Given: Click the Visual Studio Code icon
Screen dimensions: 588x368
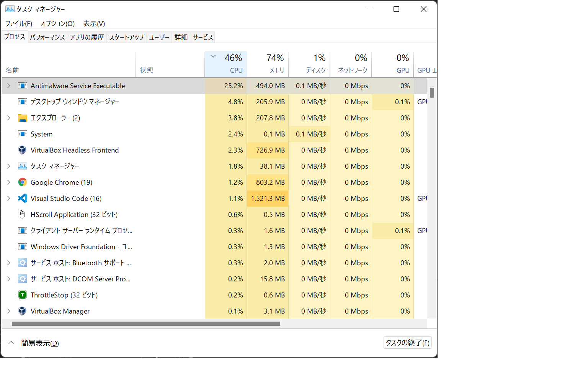Looking at the screenshot, I should (23, 199).
